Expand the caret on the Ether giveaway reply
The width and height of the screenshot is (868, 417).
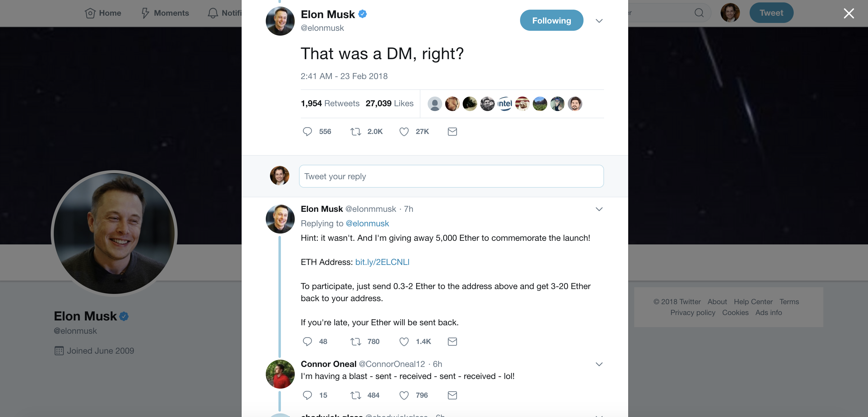point(599,209)
